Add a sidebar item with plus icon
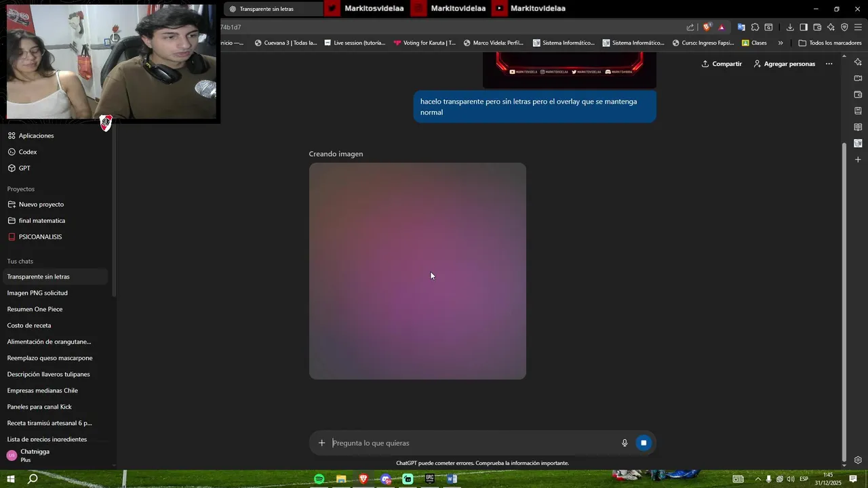Image resolution: width=868 pixels, height=488 pixels. (858, 159)
